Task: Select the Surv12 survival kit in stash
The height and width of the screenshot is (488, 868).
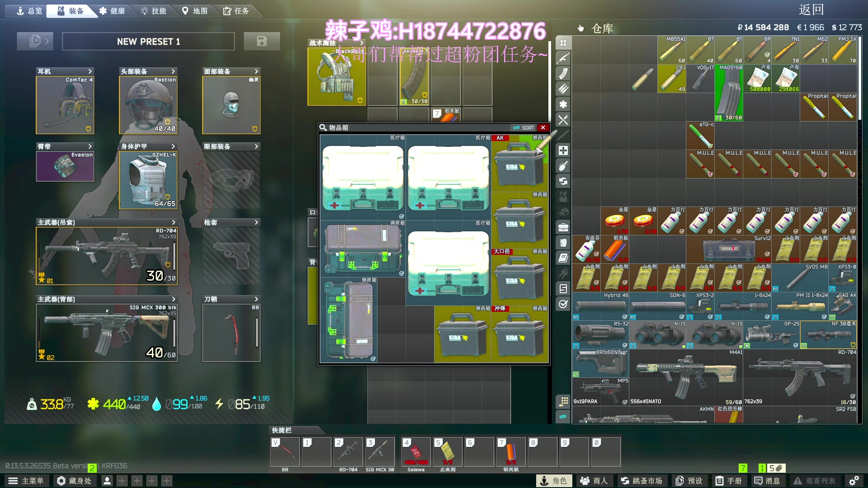Action: (x=729, y=249)
